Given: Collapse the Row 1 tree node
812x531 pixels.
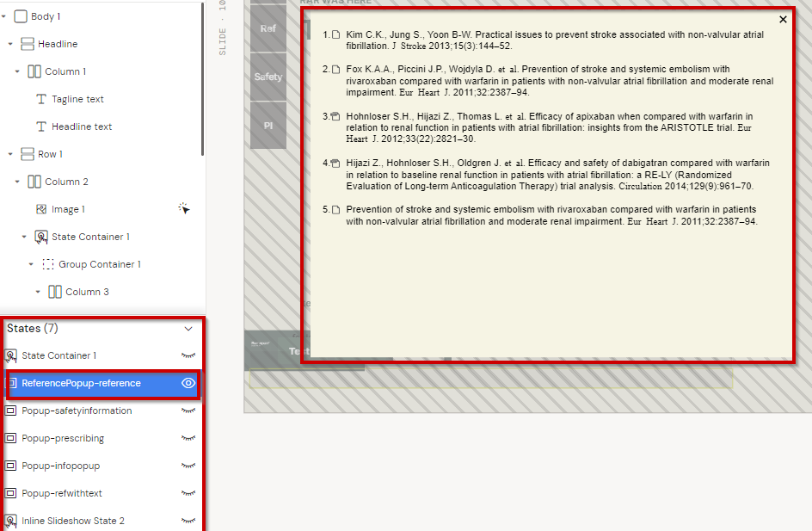Looking at the screenshot, I should point(10,154).
